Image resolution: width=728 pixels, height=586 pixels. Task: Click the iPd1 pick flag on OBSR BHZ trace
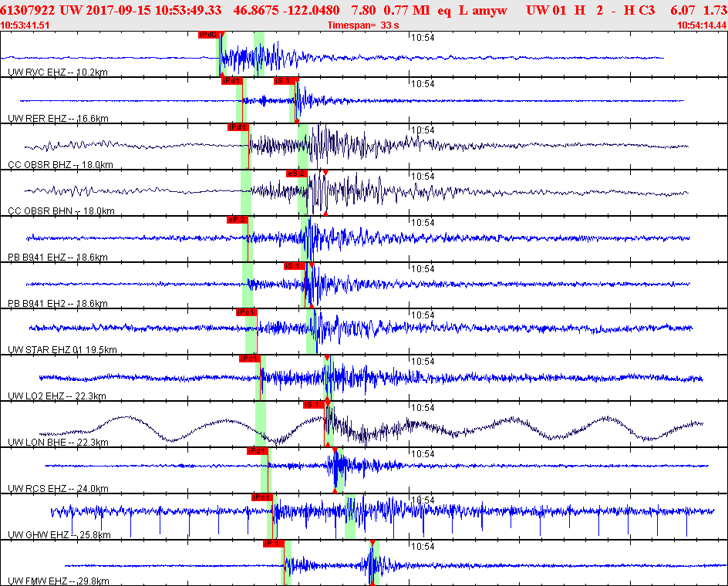point(238,127)
